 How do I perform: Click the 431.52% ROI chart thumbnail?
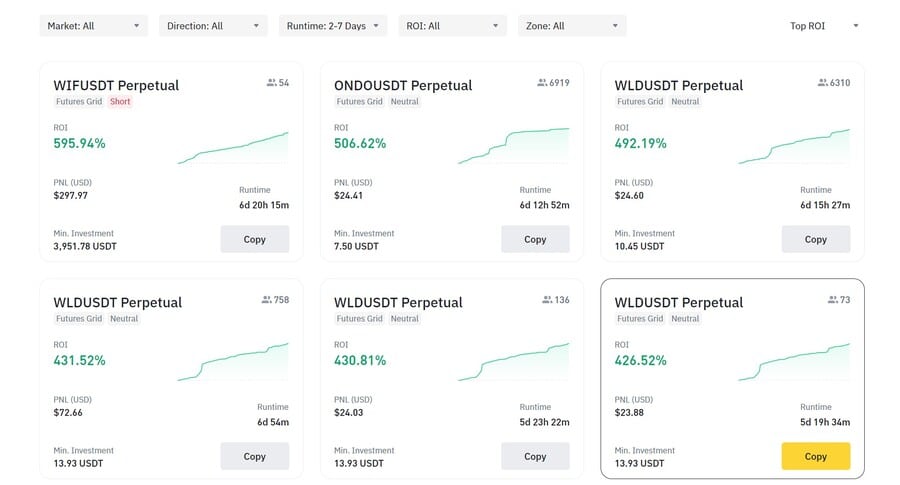click(233, 363)
